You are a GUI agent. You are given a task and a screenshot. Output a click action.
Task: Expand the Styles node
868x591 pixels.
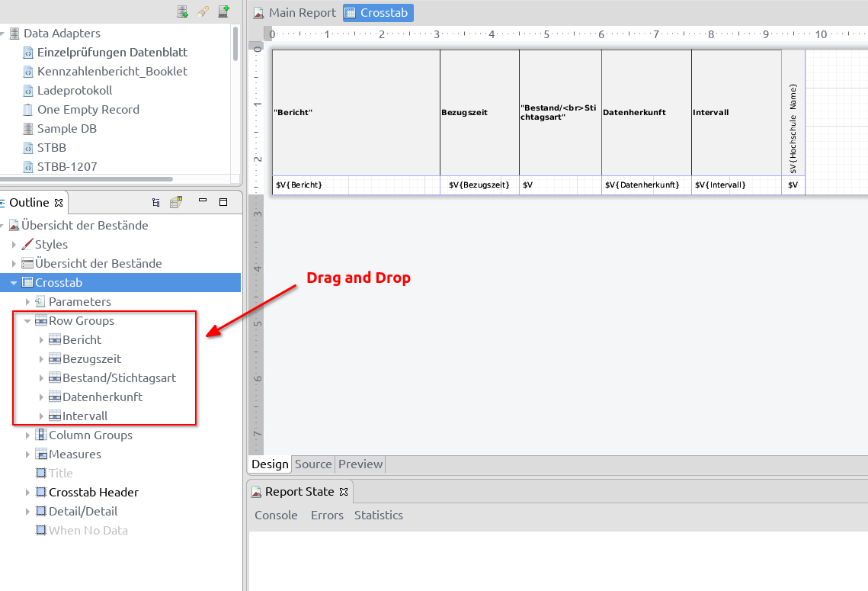[x=14, y=244]
